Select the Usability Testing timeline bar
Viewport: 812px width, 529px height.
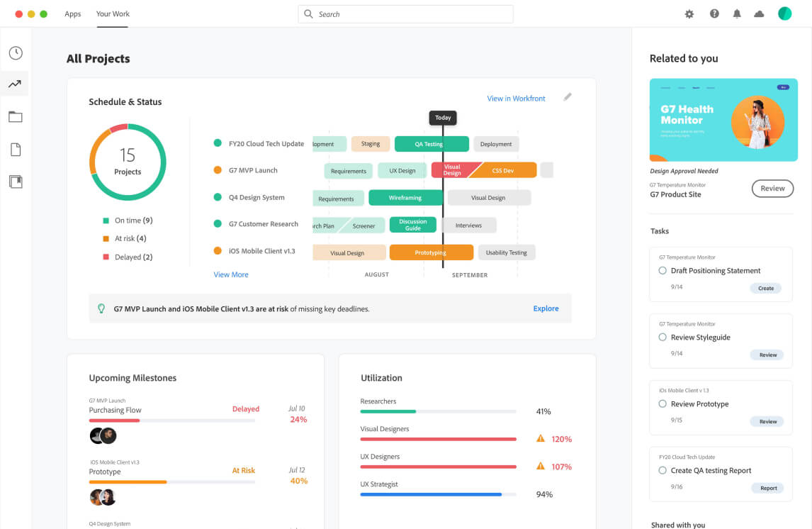[x=507, y=252]
